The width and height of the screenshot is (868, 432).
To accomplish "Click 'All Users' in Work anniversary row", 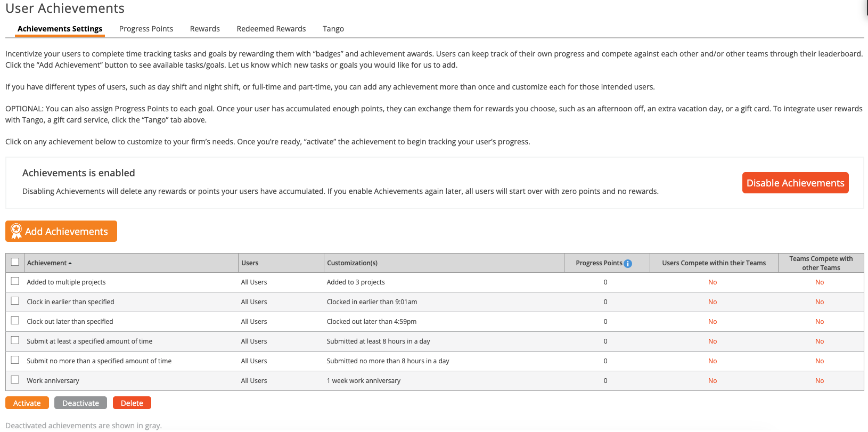I will click(254, 381).
